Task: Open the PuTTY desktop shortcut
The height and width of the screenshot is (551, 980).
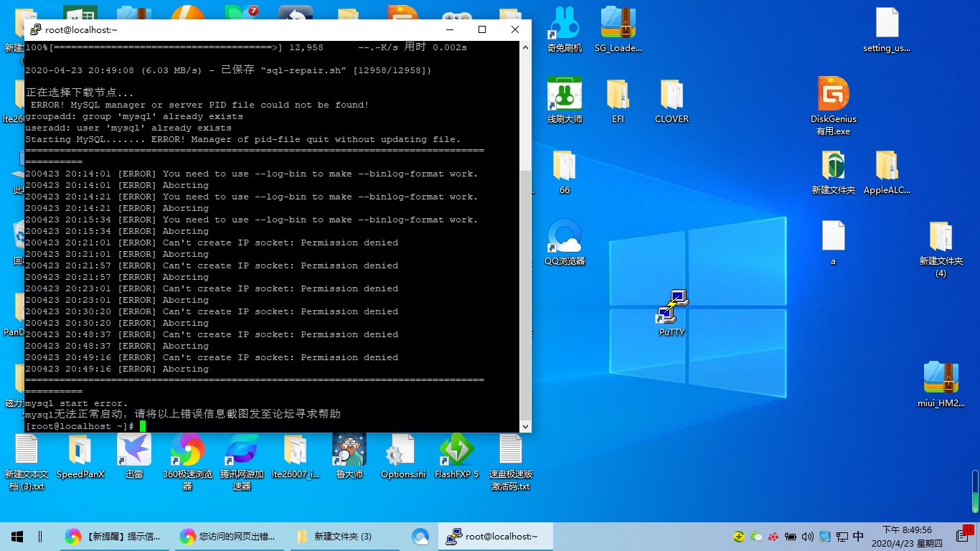Action: coord(672,307)
